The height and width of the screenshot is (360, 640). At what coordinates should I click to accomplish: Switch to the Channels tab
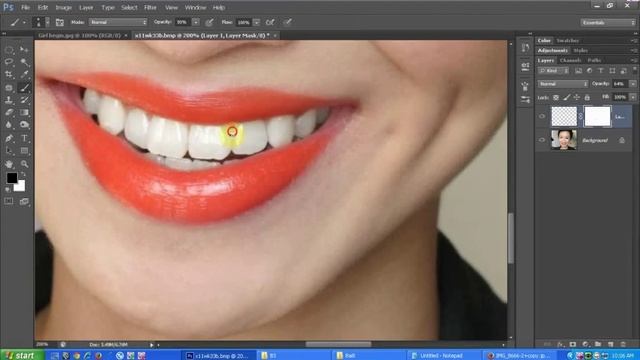click(570, 60)
